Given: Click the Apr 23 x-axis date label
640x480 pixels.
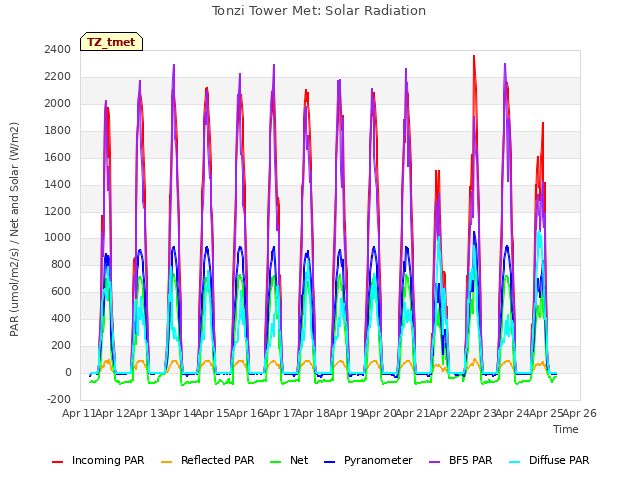Looking at the screenshot, I should pyautogui.click(x=480, y=414).
